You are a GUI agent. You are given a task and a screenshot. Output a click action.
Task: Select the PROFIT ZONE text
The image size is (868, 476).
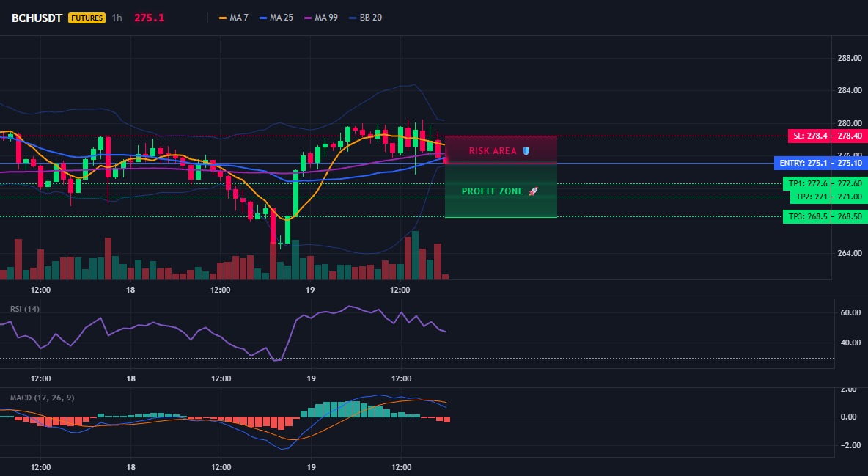point(493,191)
